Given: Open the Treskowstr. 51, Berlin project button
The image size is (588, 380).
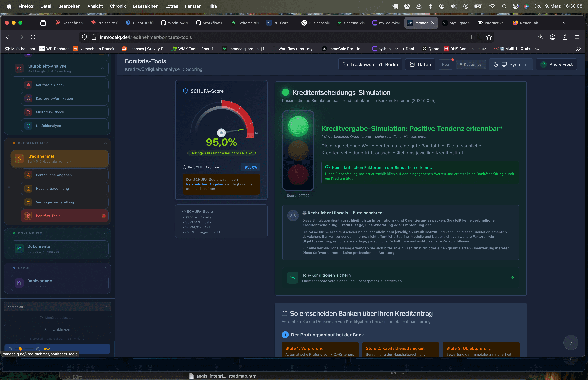Looking at the screenshot, I should click(x=370, y=64).
